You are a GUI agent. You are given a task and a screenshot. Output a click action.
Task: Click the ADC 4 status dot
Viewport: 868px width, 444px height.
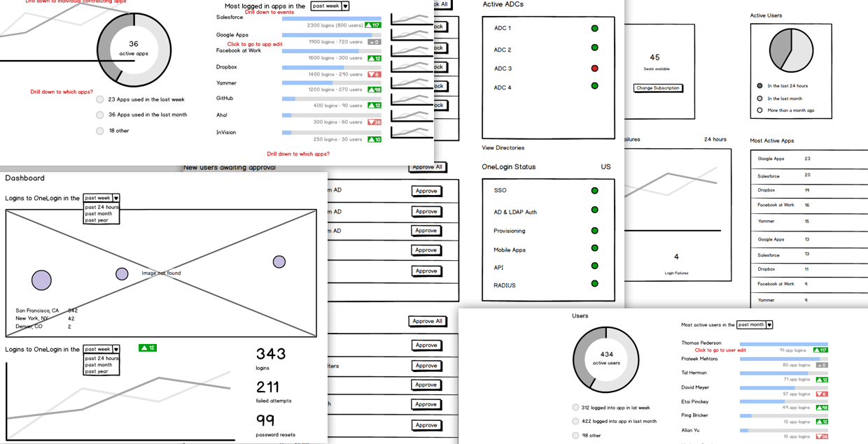coord(594,86)
